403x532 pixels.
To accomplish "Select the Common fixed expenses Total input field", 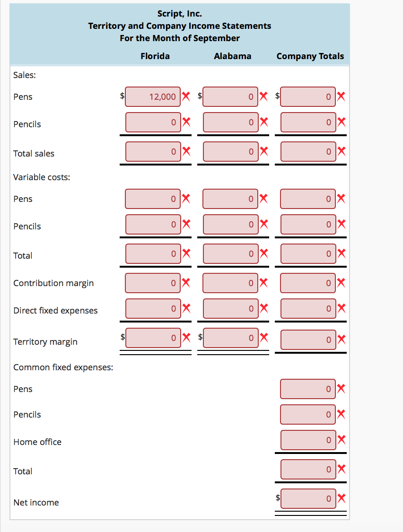I will pyautogui.click(x=307, y=469).
